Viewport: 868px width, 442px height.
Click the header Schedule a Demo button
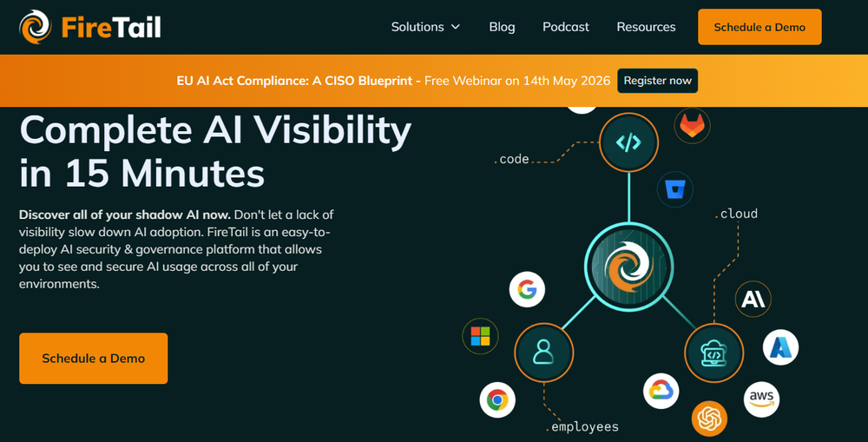point(759,27)
